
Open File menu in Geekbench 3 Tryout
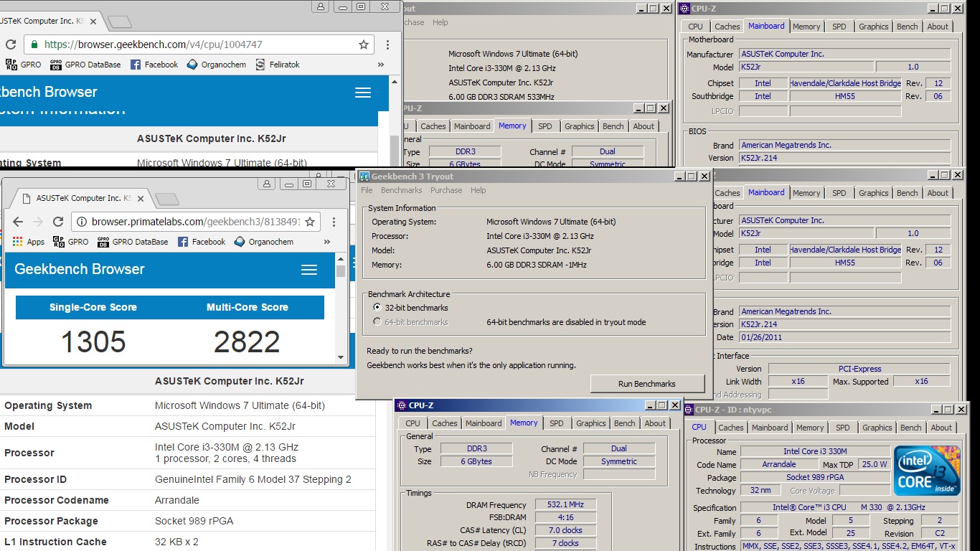click(367, 190)
